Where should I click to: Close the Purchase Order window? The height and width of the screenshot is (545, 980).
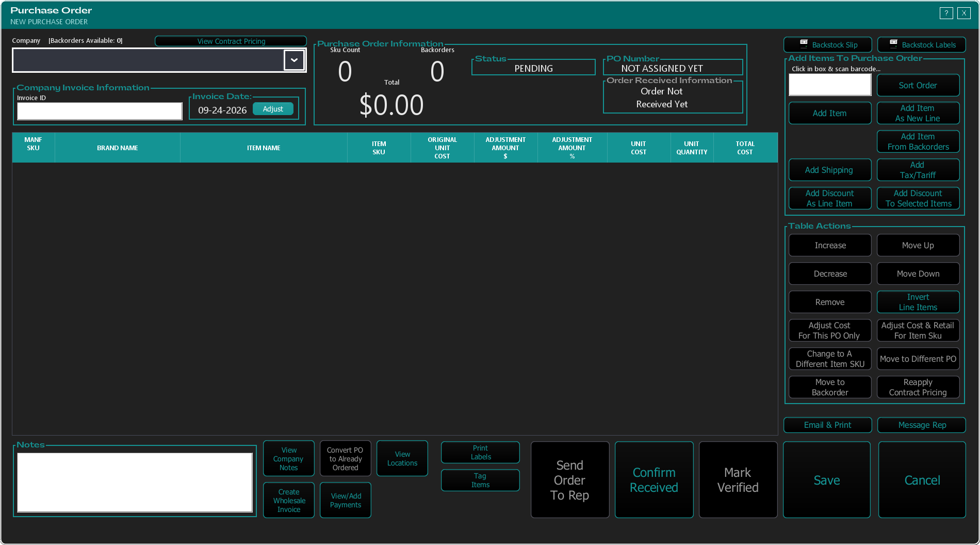[x=963, y=13]
